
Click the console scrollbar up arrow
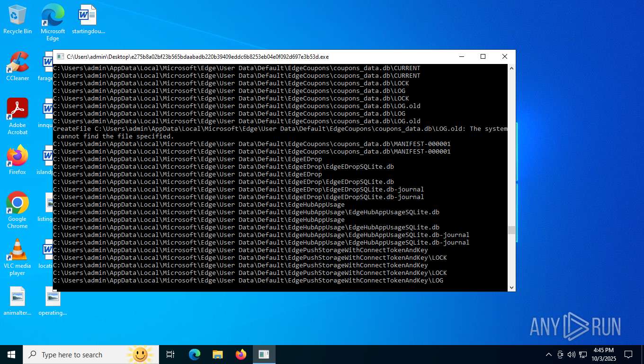(511, 68)
